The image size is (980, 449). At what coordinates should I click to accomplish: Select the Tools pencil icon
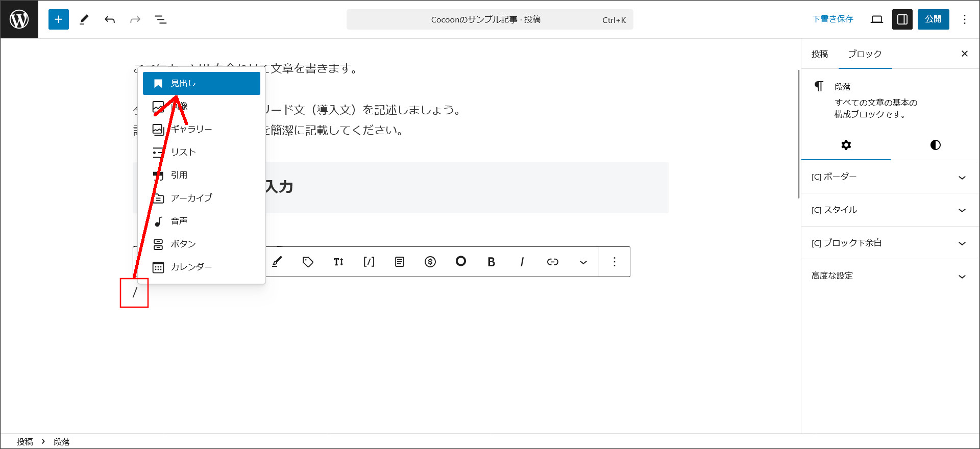coord(84,19)
